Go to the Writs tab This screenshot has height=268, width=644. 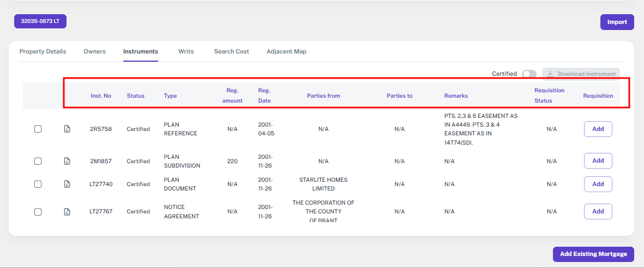point(186,51)
